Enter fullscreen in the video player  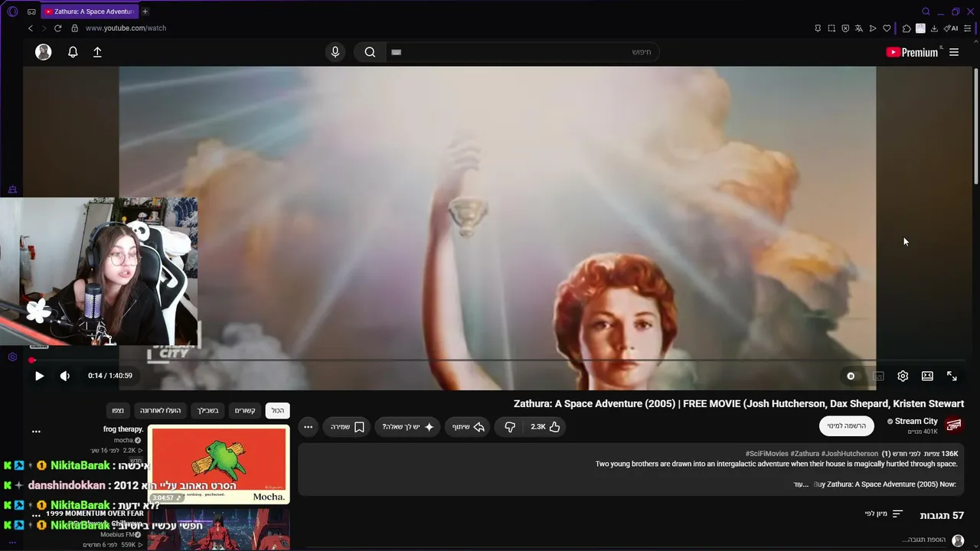click(952, 376)
